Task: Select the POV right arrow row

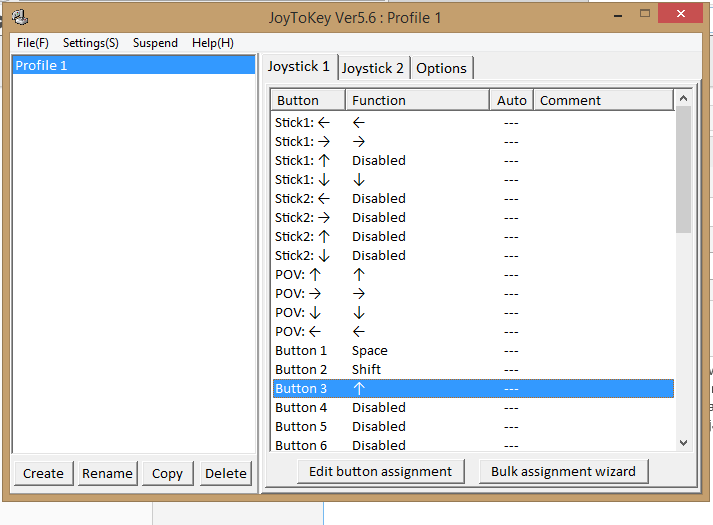Action: coord(473,294)
